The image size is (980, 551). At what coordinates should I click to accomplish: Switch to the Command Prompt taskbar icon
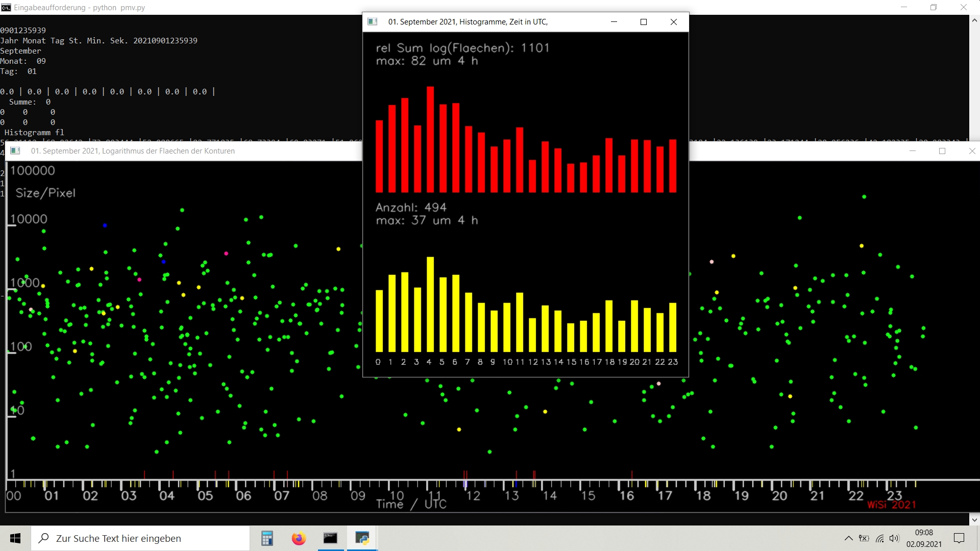tap(330, 538)
